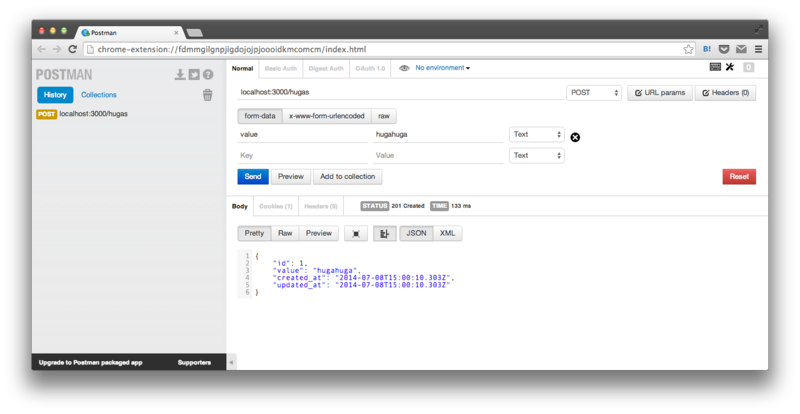Toggle response fullscreen icon
The image size is (800, 414).
coord(356,234)
